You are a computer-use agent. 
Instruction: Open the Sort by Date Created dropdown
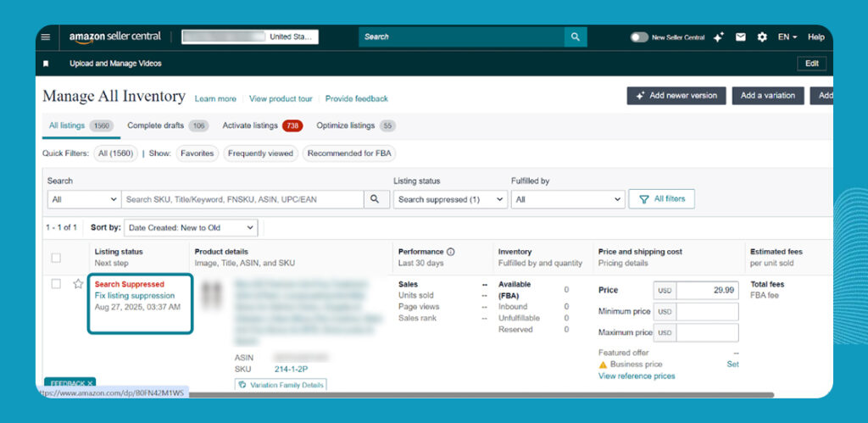191,228
